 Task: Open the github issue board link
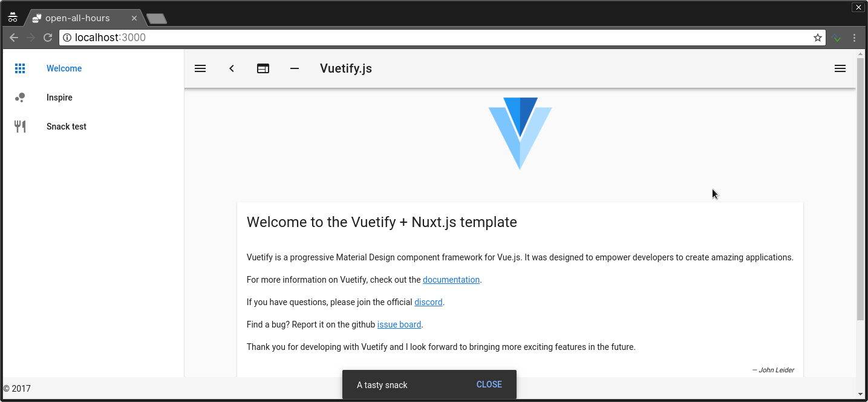tap(399, 325)
